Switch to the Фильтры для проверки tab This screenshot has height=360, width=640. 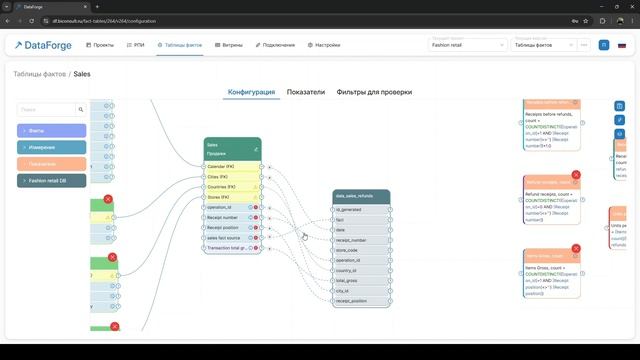374,92
